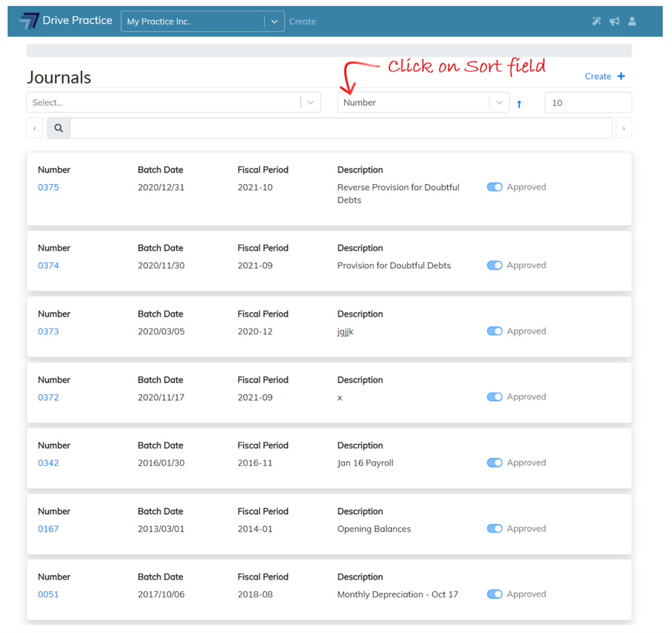Open the user profile icon
The image size is (672, 633).
click(632, 21)
